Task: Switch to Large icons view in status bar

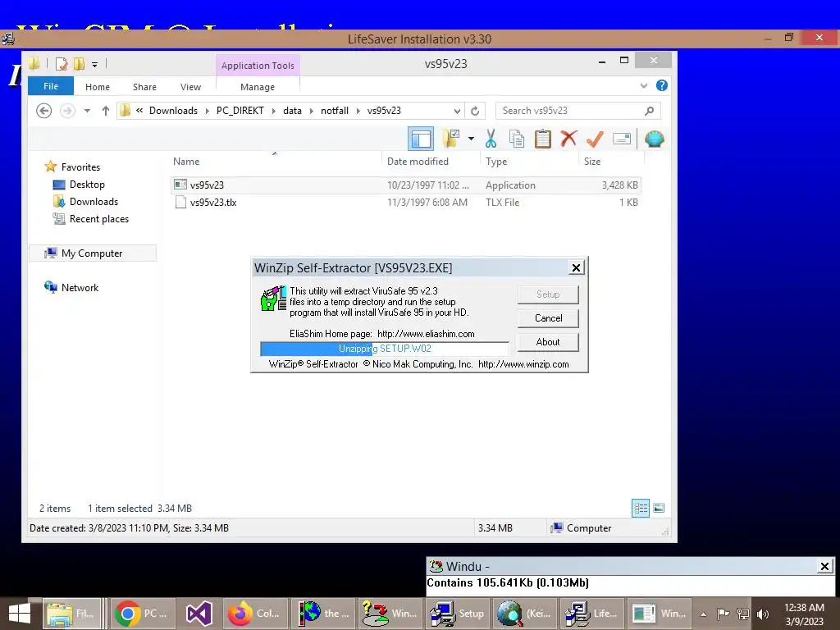Action: click(659, 508)
